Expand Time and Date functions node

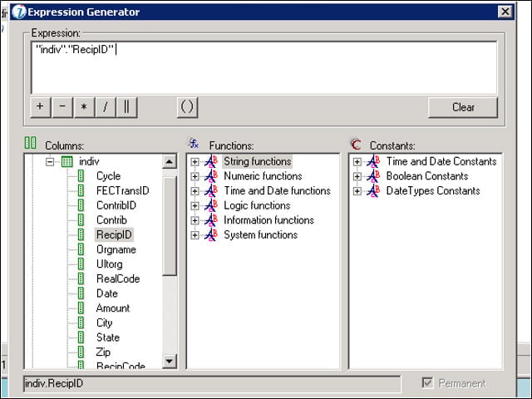(195, 191)
